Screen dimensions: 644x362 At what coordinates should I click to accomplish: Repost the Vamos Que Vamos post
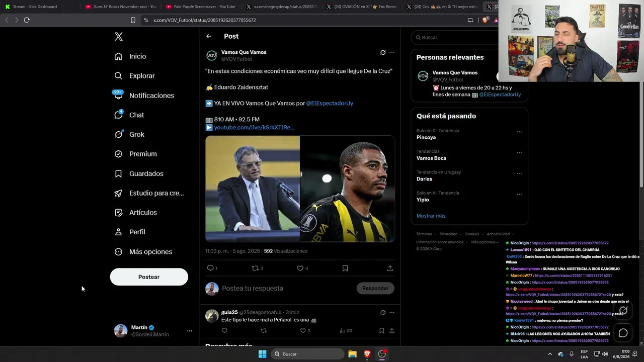[255, 268]
